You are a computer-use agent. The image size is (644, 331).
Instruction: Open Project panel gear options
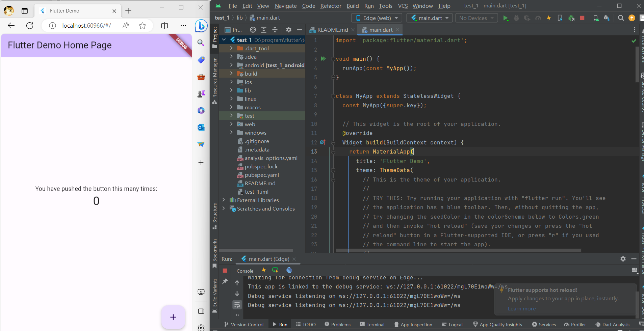(288, 30)
